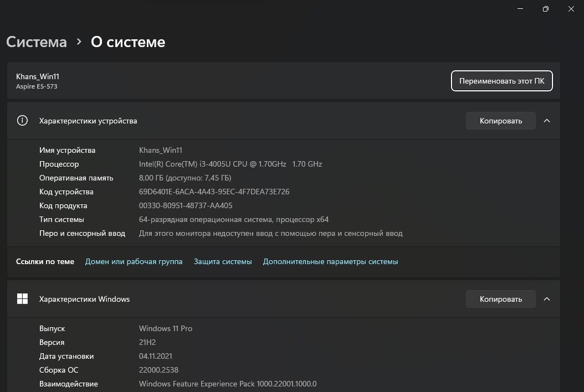Select the Windows 11 Pro edition value

(165, 328)
